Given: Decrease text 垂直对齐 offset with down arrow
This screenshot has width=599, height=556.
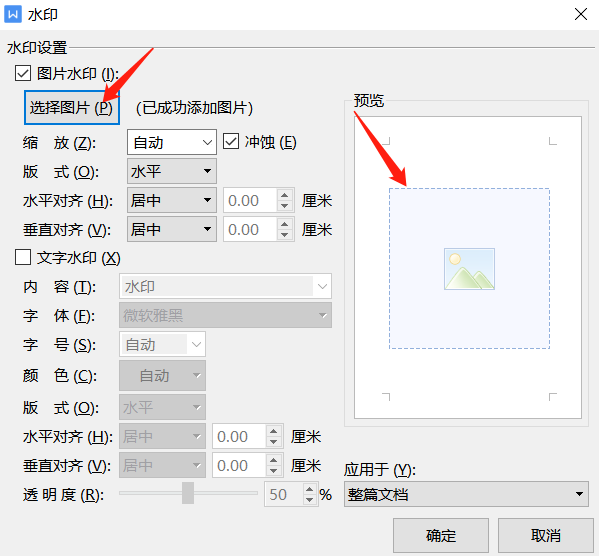Looking at the screenshot, I should pyautogui.click(x=274, y=471).
